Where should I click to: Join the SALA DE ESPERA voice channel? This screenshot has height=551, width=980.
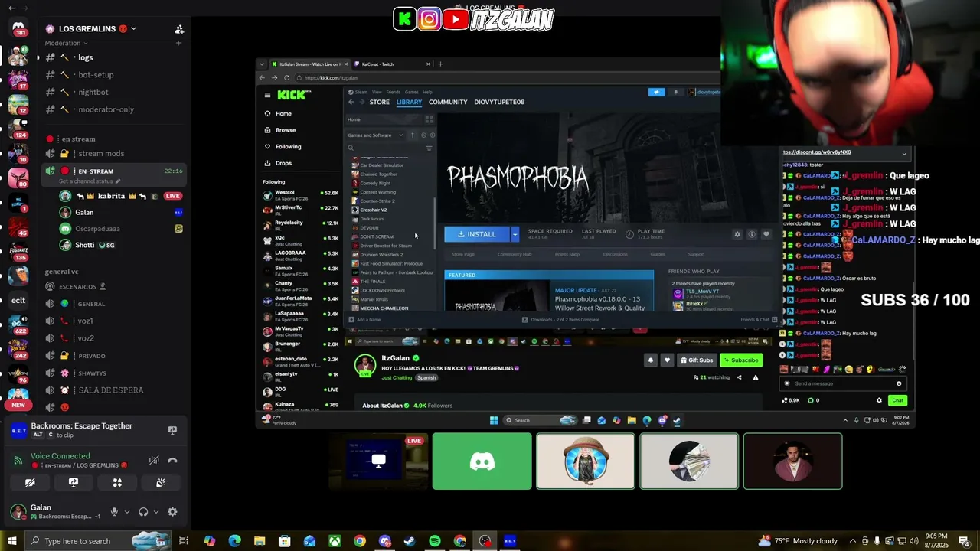(x=113, y=390)
